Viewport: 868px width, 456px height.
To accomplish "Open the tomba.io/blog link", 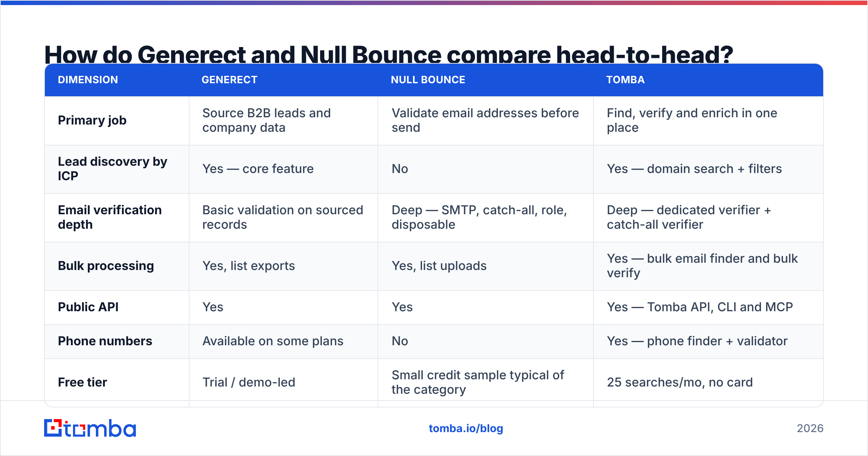I will [x=466, y=428].
